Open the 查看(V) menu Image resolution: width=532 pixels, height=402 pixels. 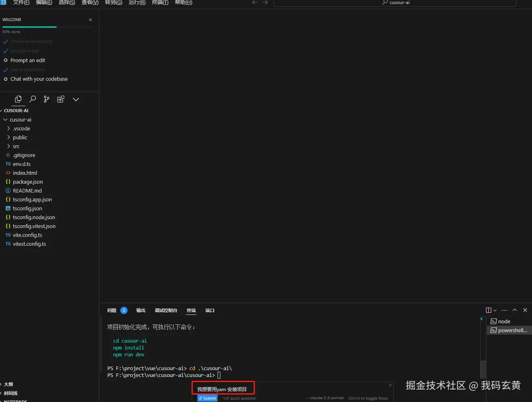(x=90, y=2)
